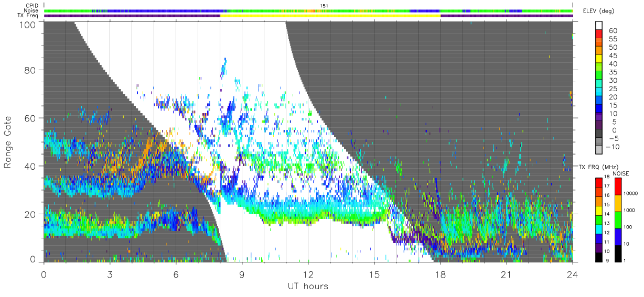This screenshot has width=644, height=297.
Task: Pick the black TX FRQ swatch between 9 and 10
Action: coord(599,256)
